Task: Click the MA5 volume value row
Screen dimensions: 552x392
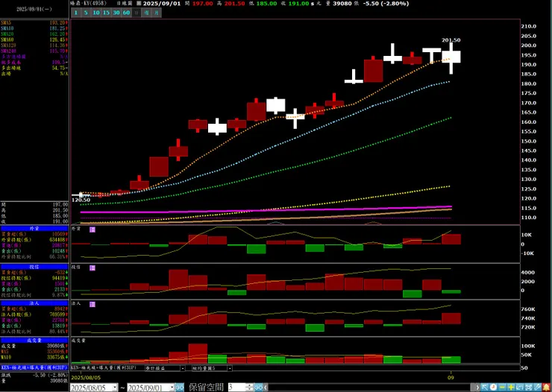Action: coord(34,351)
